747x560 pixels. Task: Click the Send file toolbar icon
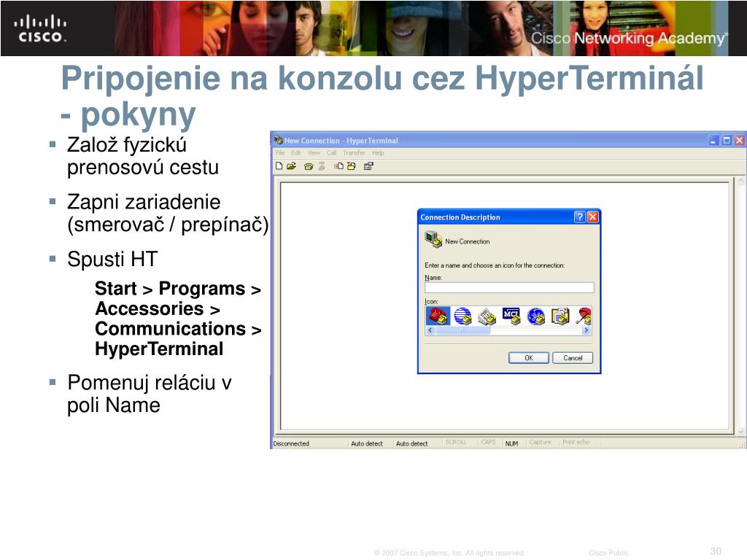pyautogui.click(x=338, y=166)
